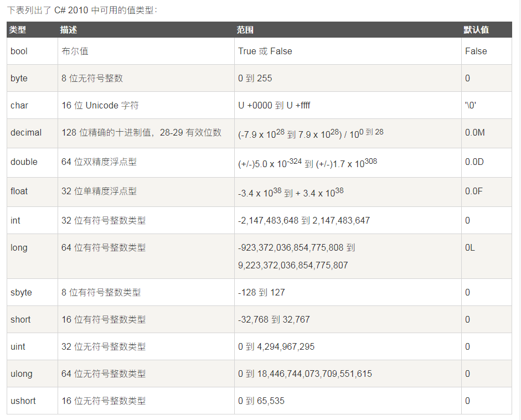Click the True 或 False range cell
The height and width of the screenshot is (420, 521).
coord(348,51)
